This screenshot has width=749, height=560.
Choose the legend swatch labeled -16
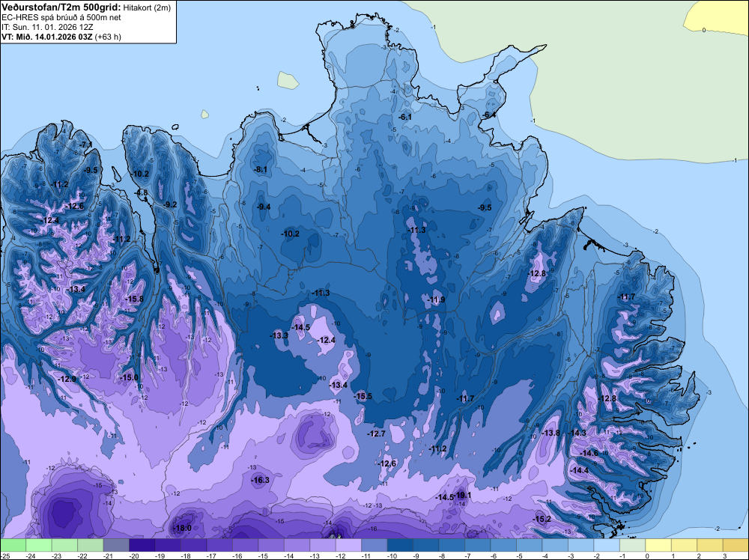pos(245,545)
